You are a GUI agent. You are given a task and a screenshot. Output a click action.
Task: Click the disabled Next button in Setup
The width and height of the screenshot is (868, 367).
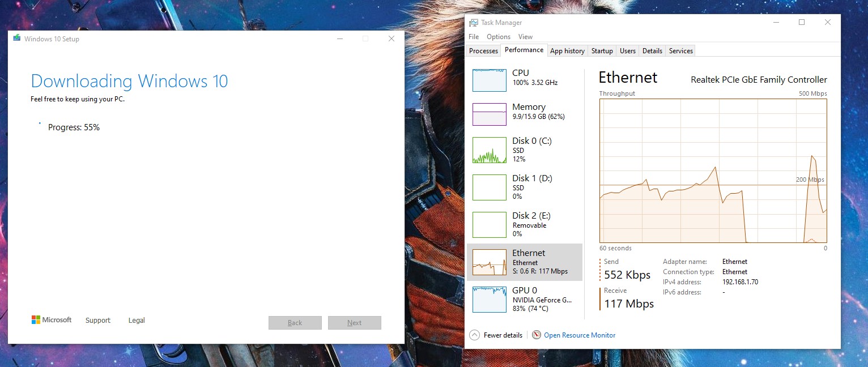tap(355, 323)
